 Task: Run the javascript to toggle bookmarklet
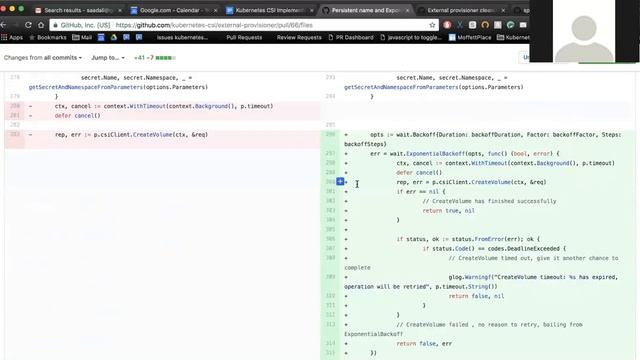(411, 37)
